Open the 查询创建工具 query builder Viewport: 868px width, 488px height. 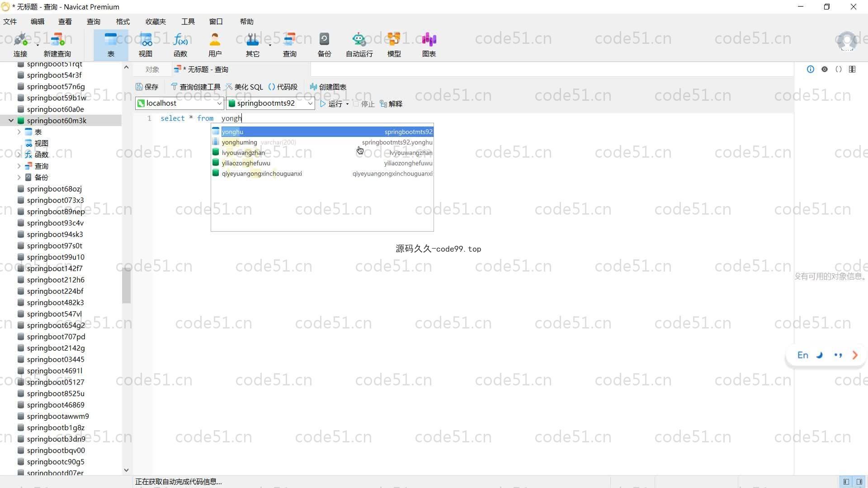[x=195, y=87]
